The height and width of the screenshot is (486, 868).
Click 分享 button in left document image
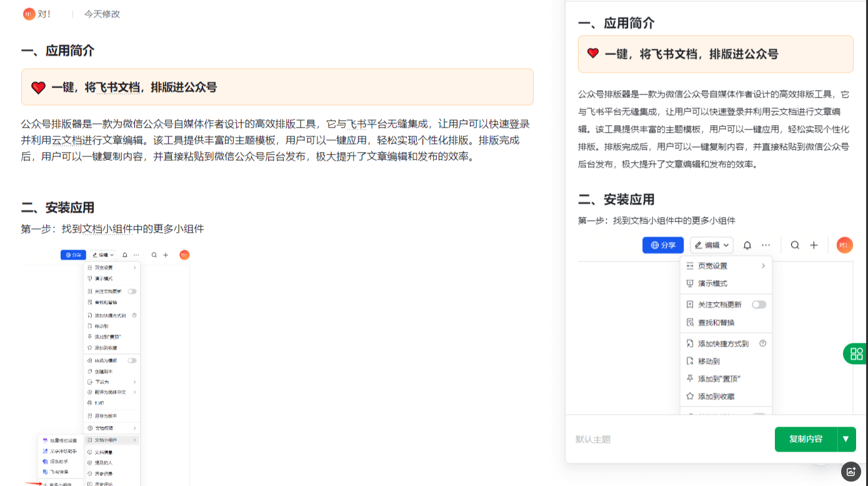click(x=73, y=255)
